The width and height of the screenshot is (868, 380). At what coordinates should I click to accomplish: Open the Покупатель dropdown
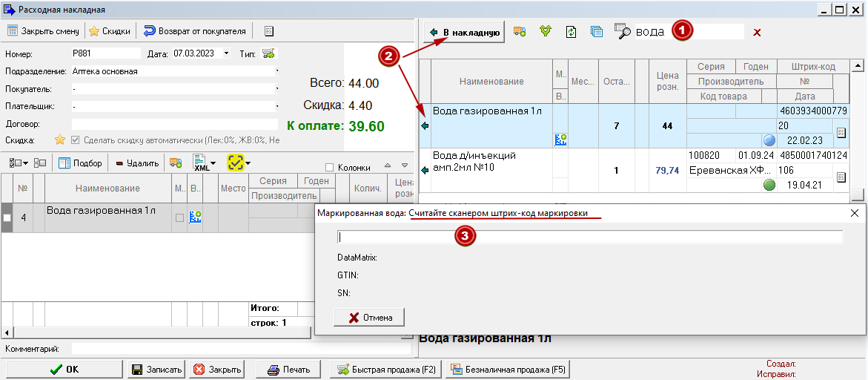click(276, 89)
